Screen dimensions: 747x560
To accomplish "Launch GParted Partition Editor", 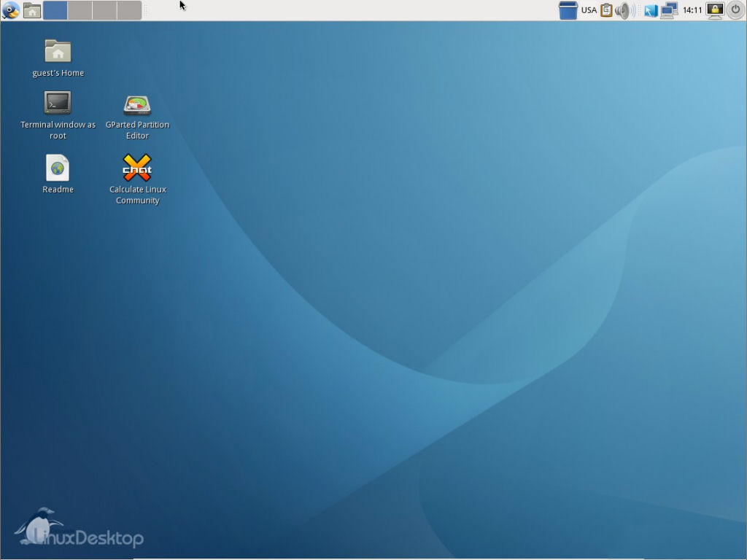I will pos(137,105).
